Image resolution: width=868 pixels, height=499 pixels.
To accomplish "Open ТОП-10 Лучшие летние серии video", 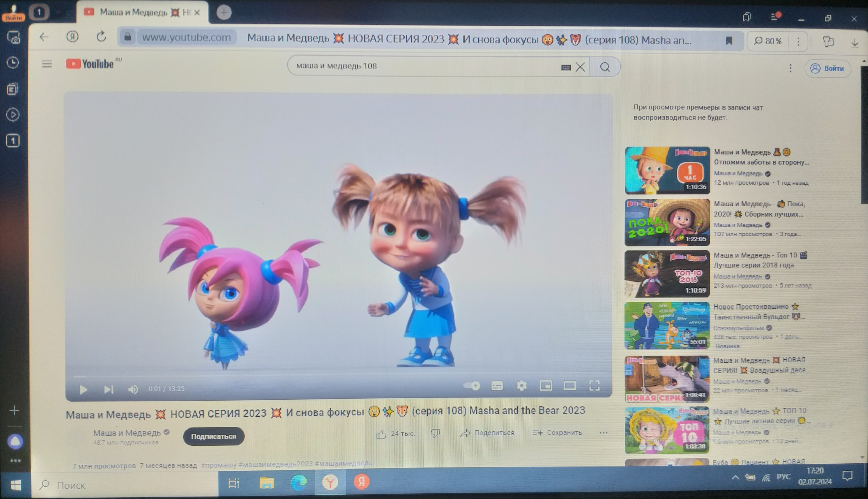I will click(667, 431).
